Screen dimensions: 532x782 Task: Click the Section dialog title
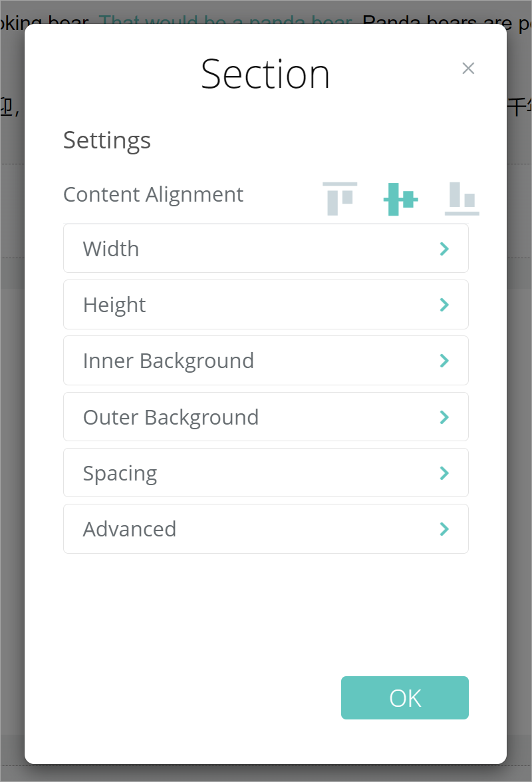pyautogui.click(x=265, y=74)
